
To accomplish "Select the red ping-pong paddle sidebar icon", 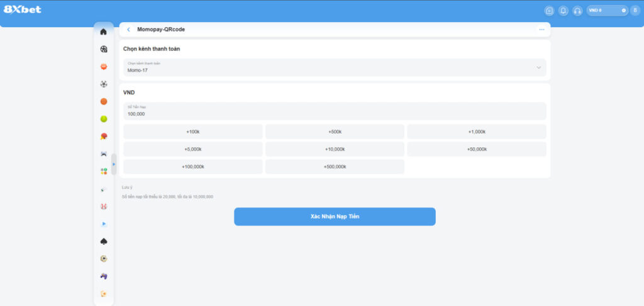I will tap(104, 137).
